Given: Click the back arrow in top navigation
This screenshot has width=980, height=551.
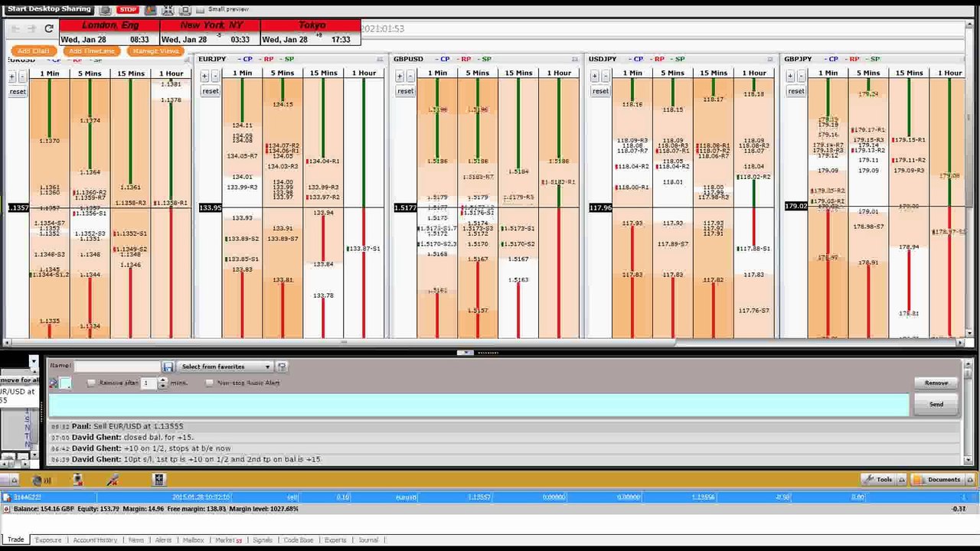Looking at the screenshot, I should (x=15, y=28).
